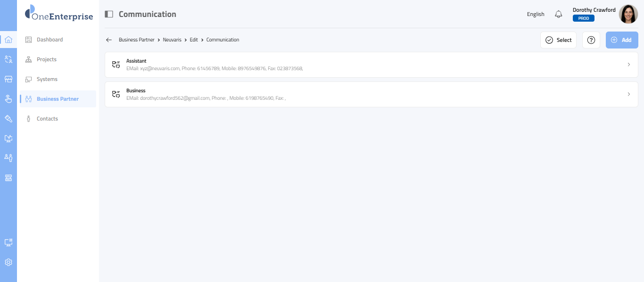
Task: Click the hand pointer icon in rail
Action: 8,99
